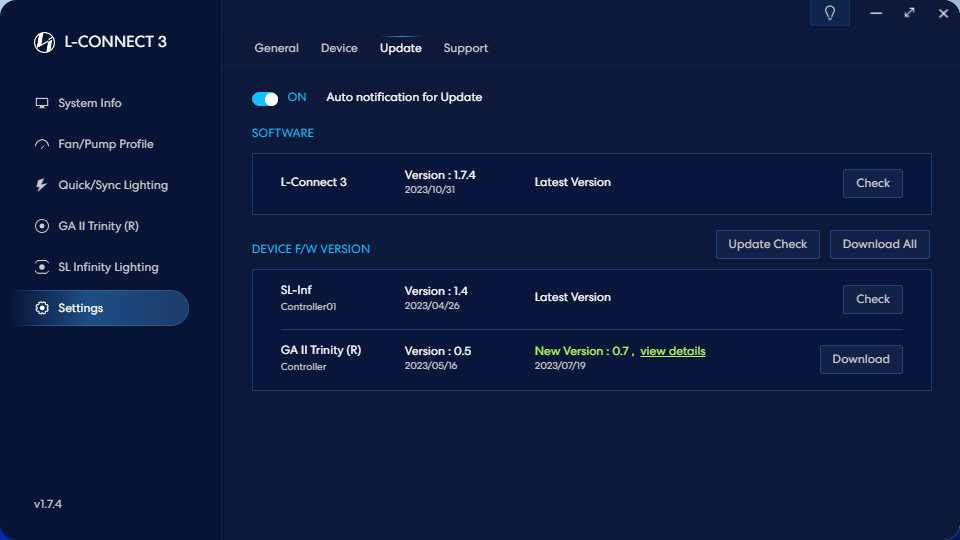Click the 2023/04/26 date text
Viewport: 960px width, 540px height.
432,306
